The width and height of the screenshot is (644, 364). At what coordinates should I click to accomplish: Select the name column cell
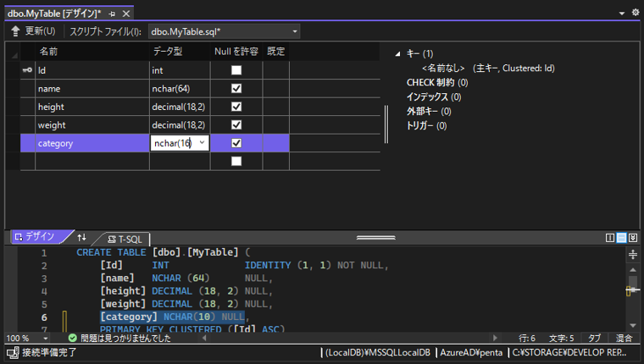coord(92,89)
